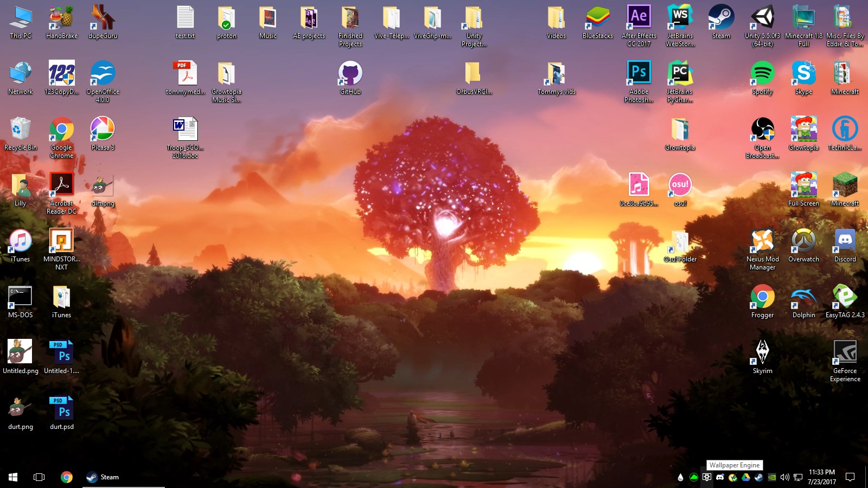Image resolution: width=868 pixels, height=488 pixels.
Task: Select the Unity 5.5.0f3 shortcut
Action: point(763,26)
